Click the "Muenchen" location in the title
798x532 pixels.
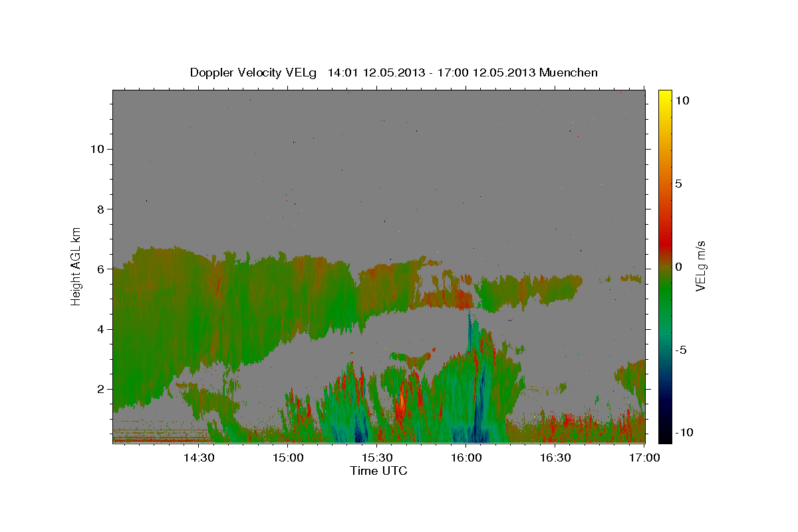[x=569, y=72]
